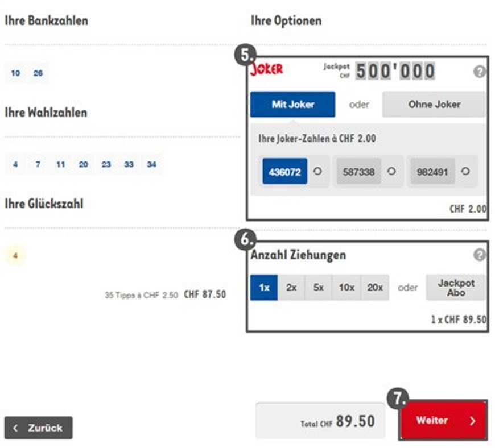Image resolution: width=495 pixels, height=448 pixels.
Task: Select 20x number of draws
Action: [376, 287]
